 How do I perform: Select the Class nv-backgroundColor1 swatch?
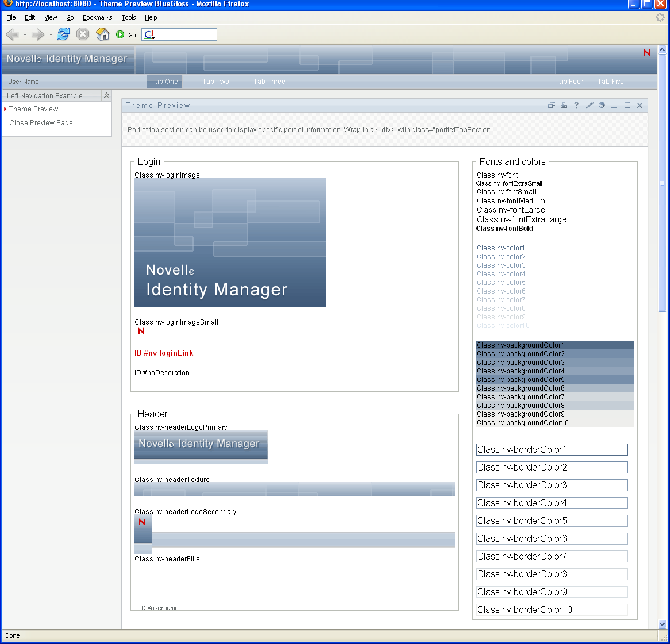tap(520, 345)
